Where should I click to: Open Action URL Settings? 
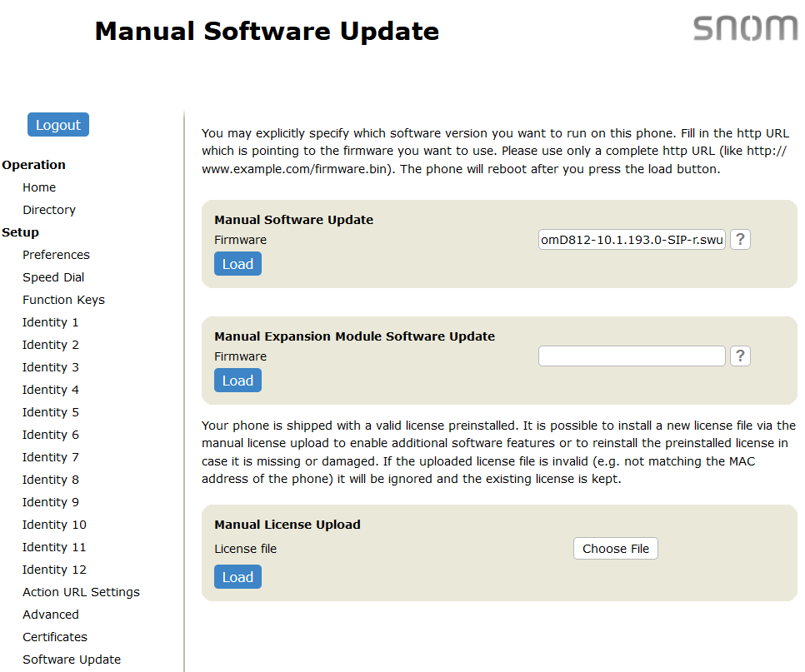point(81,592)
